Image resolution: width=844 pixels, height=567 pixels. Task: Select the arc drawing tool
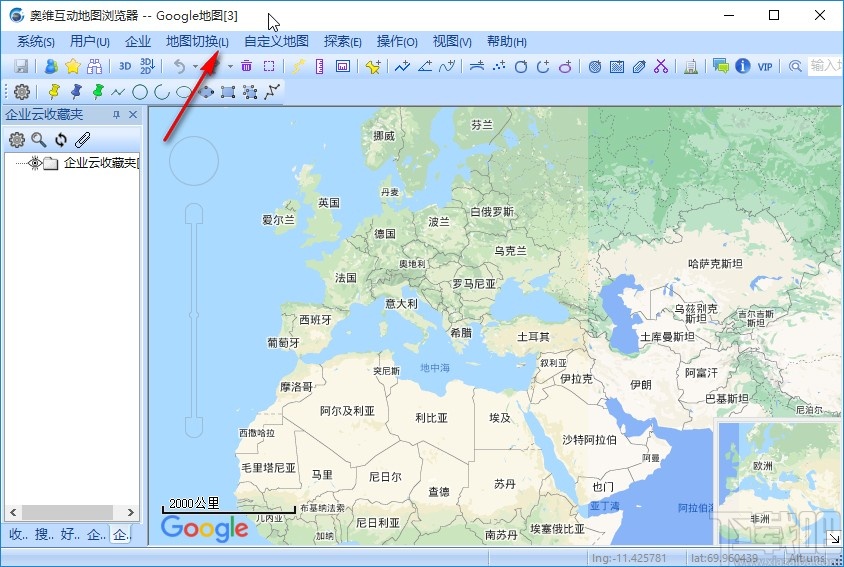(161, 92)
